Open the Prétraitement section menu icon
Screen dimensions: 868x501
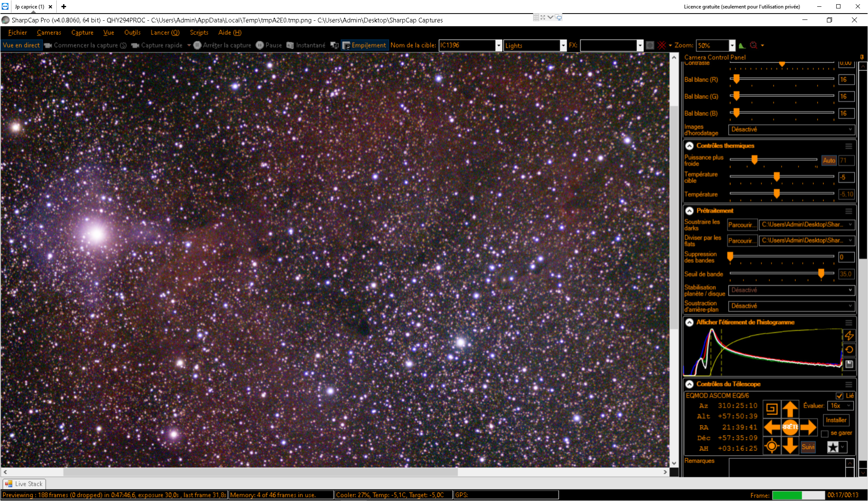tap(849, 211)
